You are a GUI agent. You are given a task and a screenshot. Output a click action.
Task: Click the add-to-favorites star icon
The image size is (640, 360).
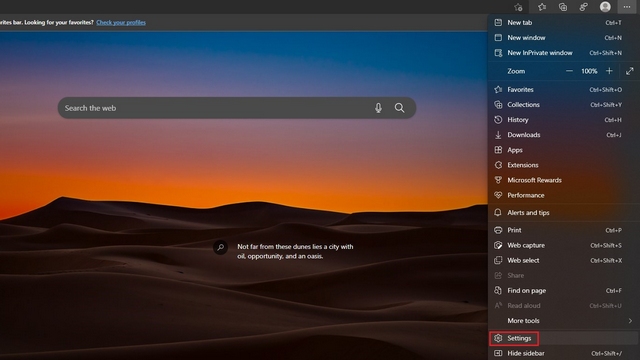coord(518,7)
